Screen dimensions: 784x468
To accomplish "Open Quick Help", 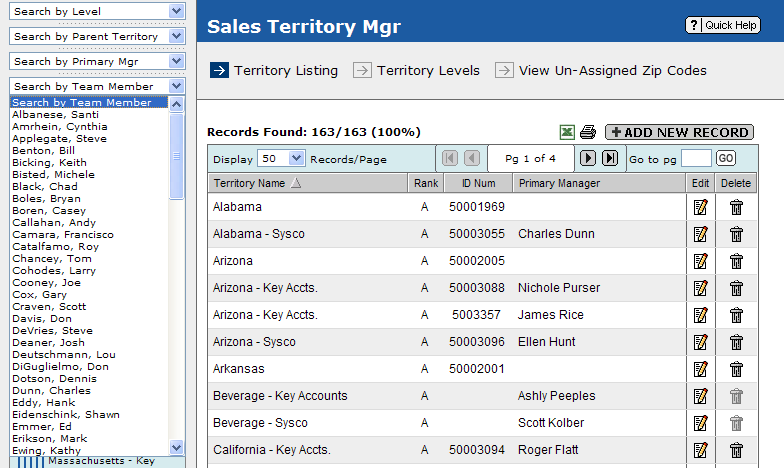I will coord(723,25).
